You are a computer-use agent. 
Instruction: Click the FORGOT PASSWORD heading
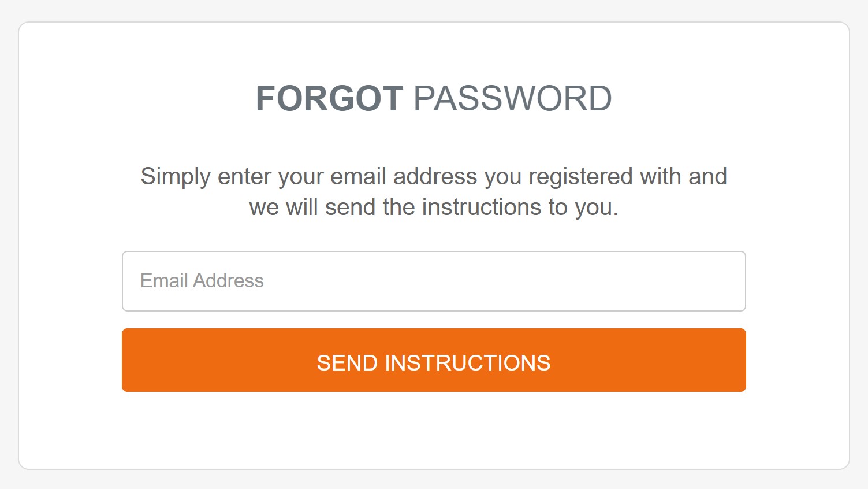click(x=433, y=98)
